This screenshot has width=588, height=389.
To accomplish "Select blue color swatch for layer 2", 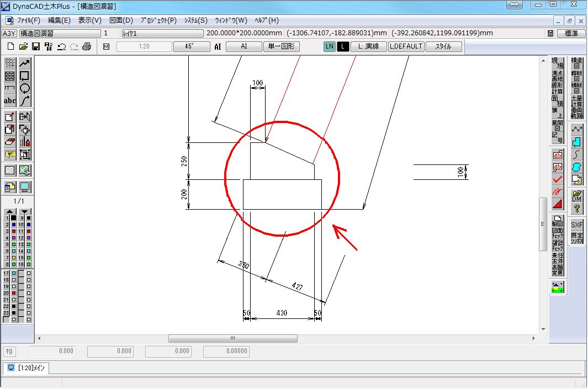I will [13, 225].
